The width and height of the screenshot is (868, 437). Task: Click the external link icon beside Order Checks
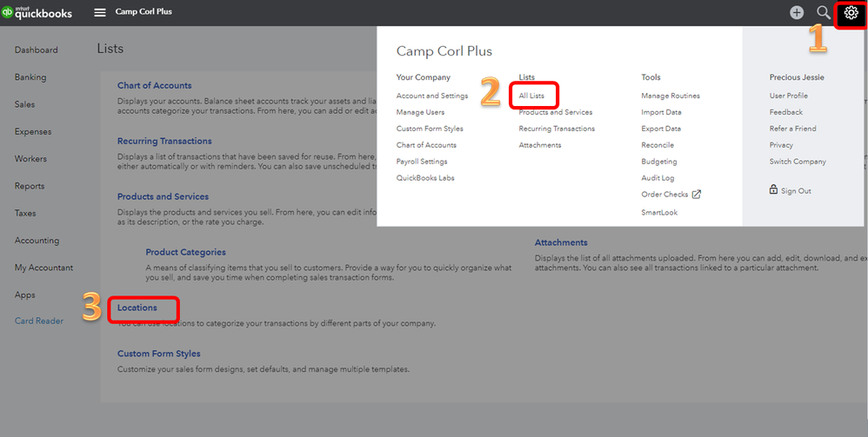click(697, 194)
